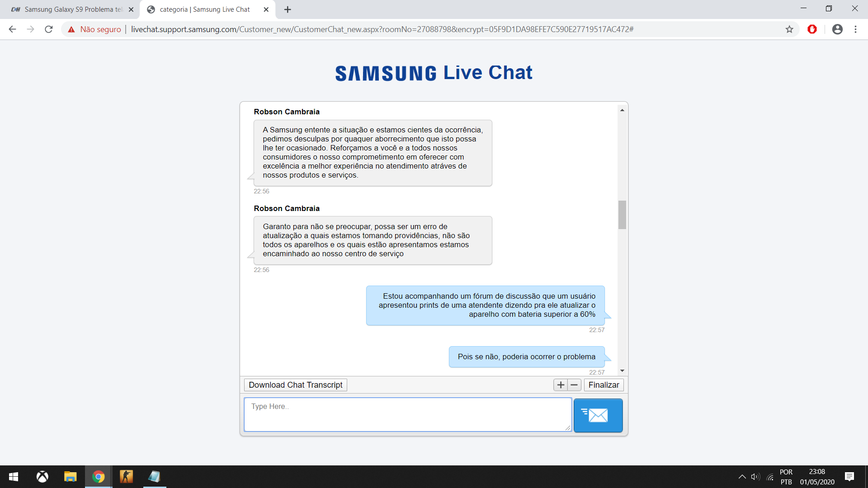This screenshot has height=488, width=868.
Task: Open the network Wi-Fi tray icon
Action: click(x=770, y=477)
